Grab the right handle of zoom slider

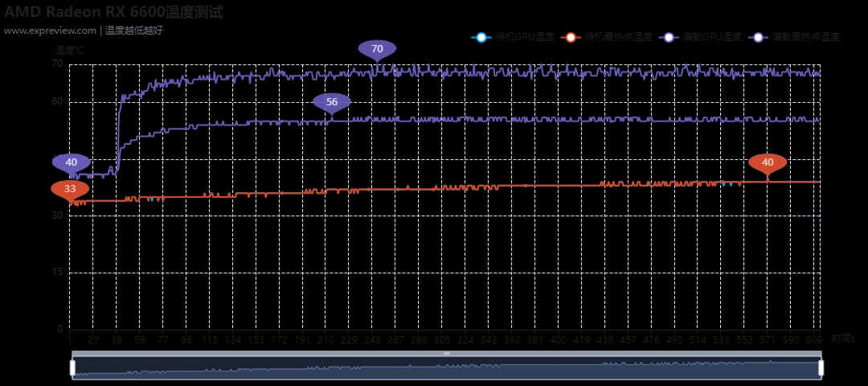click(x=821, y=368)
